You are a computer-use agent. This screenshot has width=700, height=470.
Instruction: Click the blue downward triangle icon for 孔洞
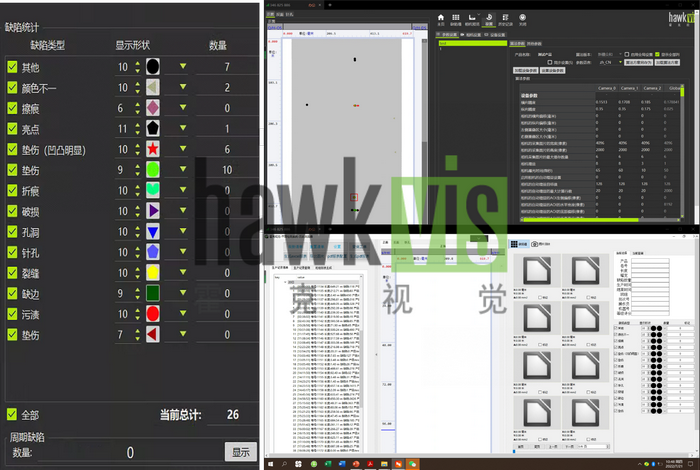(x=153, y=232)
